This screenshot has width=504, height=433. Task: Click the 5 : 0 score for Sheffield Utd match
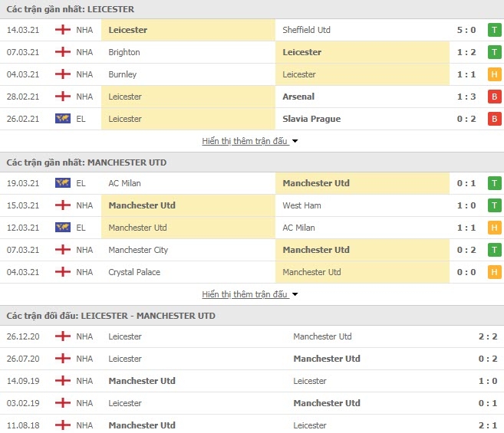(x=466, y=30)
